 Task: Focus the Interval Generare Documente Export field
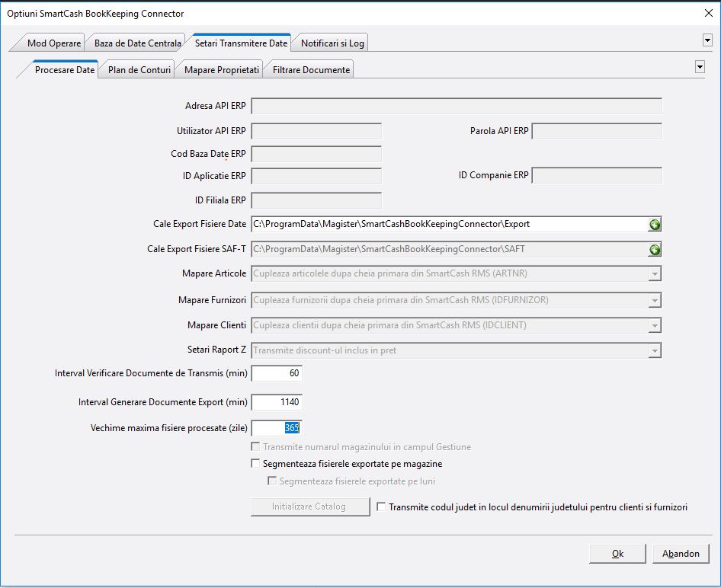[277, 402]
